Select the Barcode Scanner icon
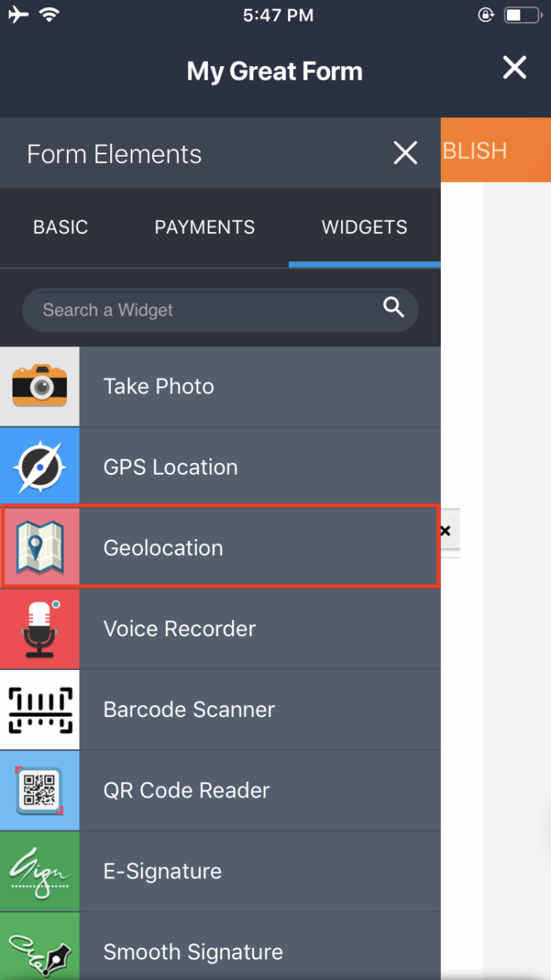The height and width of the screenshot is (980, 551). click(x=39, y=709)
